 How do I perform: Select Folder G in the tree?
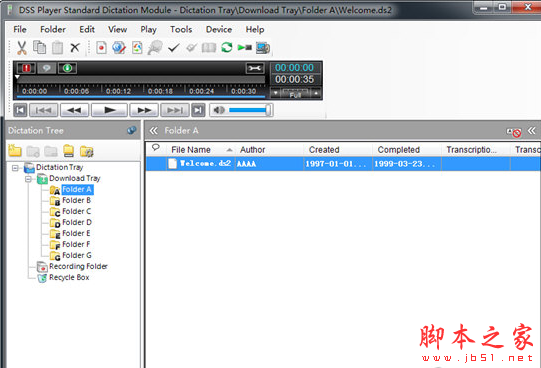pyautogui.click(x=77, y=256)
